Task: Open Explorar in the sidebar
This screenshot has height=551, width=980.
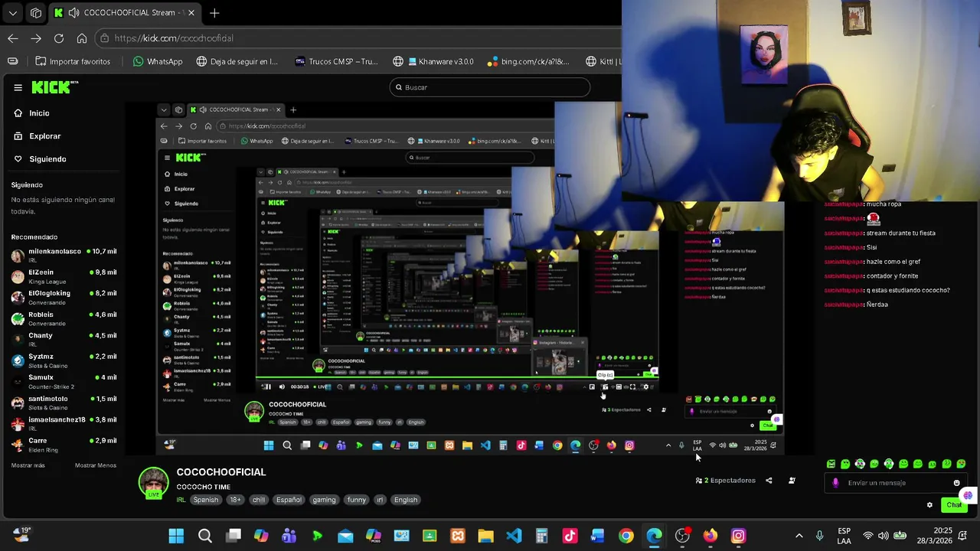Action: pyautogui.click(x=44, y=136)
